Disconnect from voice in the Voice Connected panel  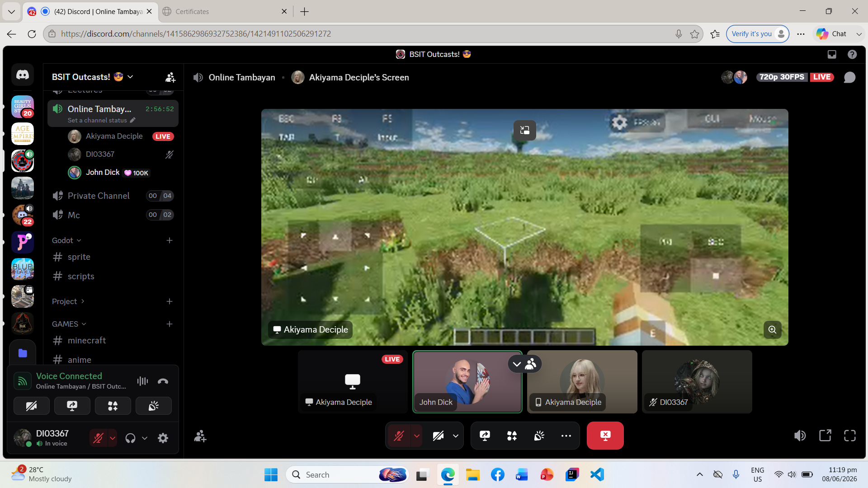tap(163, 381)
